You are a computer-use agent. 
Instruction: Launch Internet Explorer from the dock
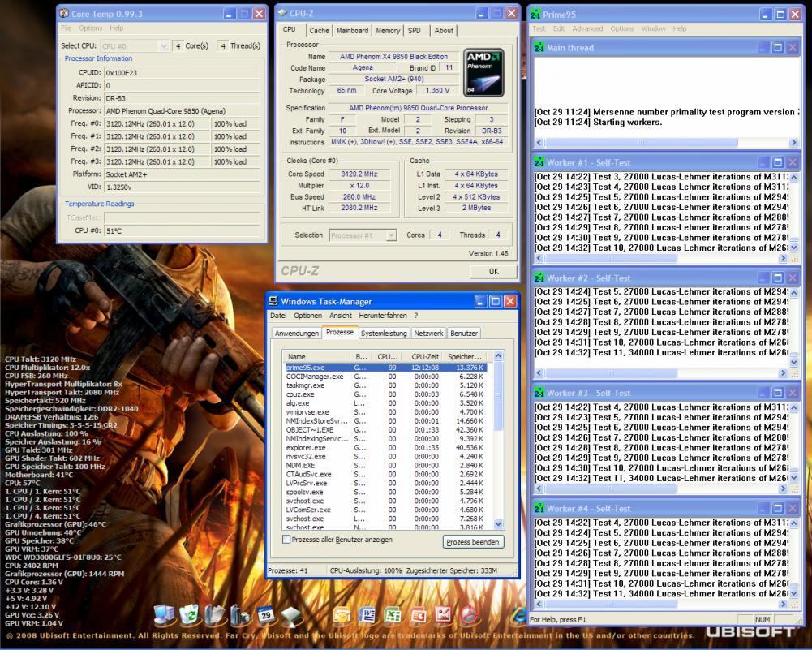click(519, 615)
